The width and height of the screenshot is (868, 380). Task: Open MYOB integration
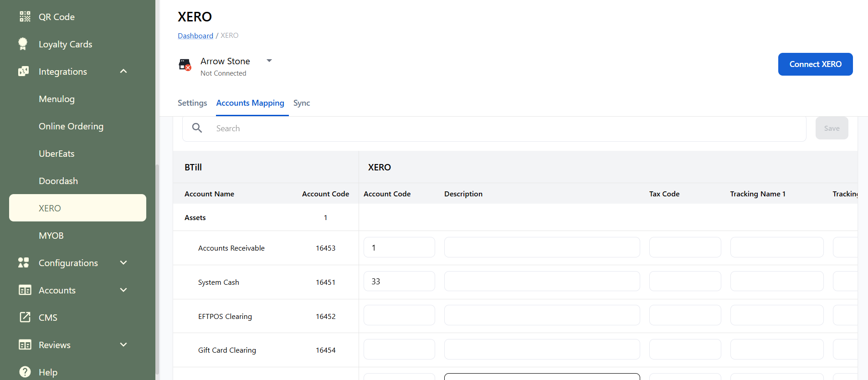pos(51,236)
